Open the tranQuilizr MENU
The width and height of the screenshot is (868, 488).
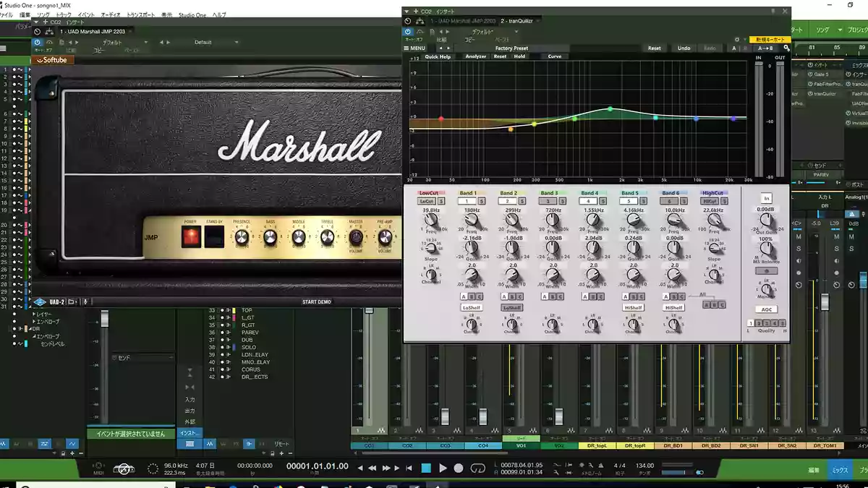coord(414,48)
